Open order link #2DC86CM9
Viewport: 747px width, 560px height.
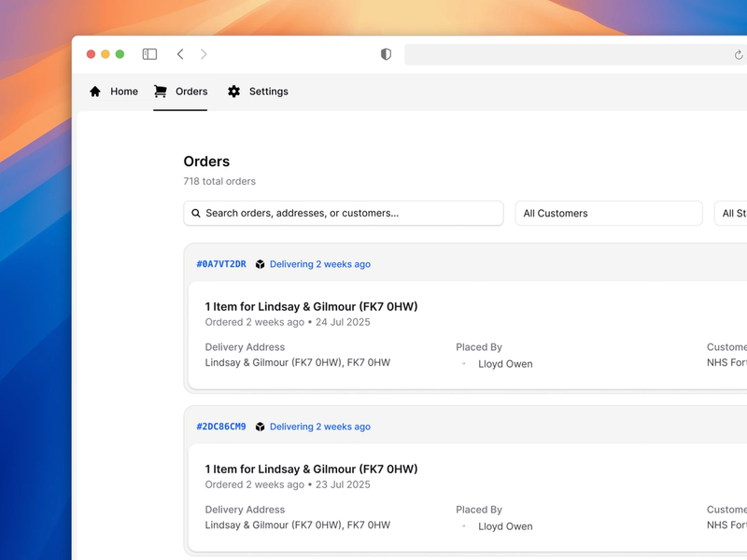(221, 427)
